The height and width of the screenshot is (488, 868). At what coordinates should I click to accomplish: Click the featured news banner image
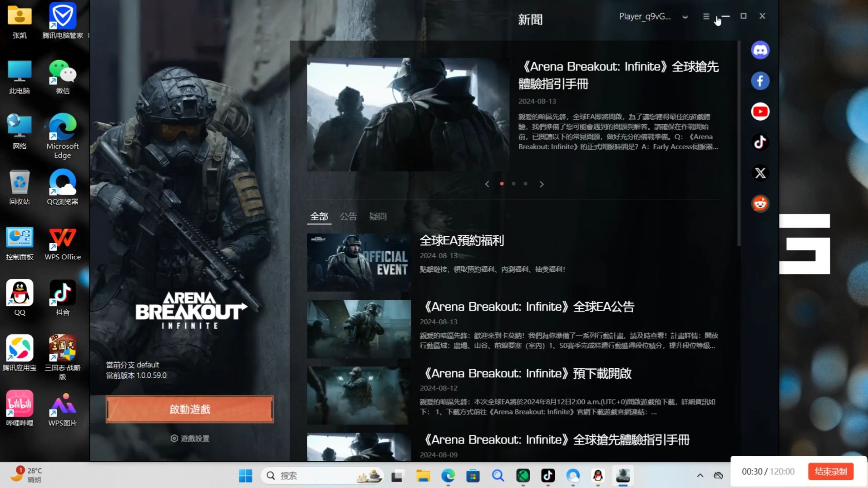408,115
